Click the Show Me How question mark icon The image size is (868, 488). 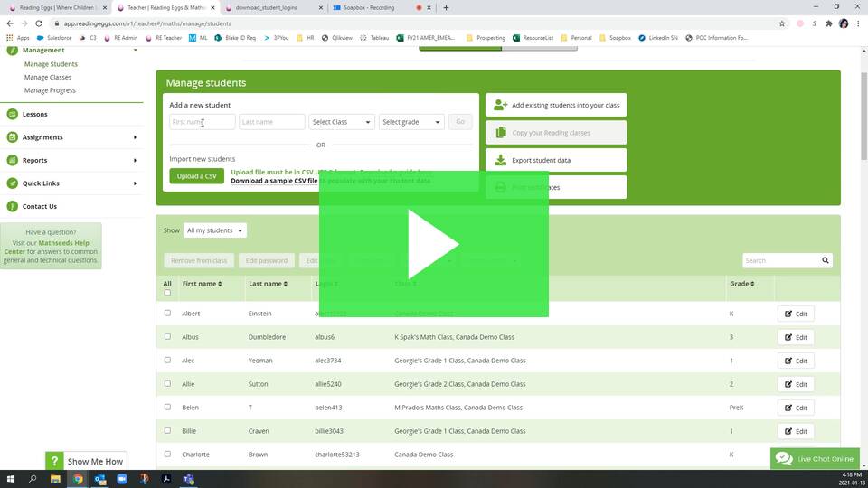[54, 462]
